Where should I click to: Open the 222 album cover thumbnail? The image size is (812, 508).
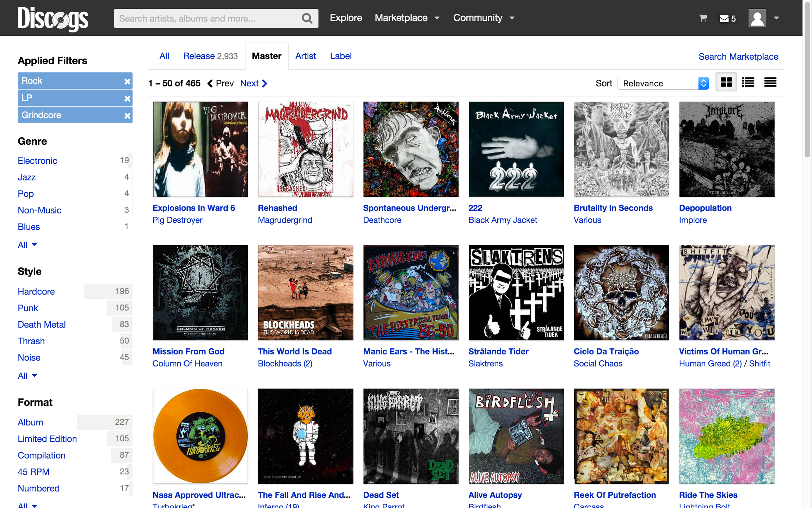coord(516,149)
